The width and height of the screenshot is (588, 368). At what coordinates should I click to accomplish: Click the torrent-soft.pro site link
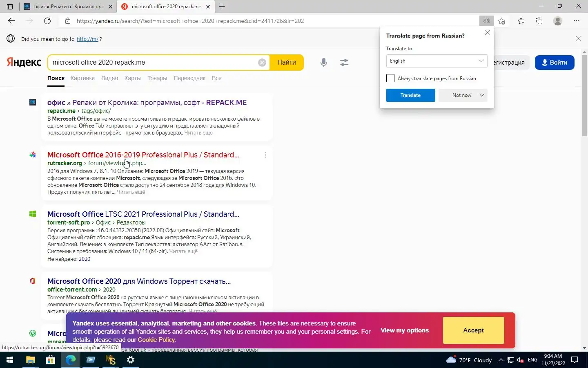[69, 222]
